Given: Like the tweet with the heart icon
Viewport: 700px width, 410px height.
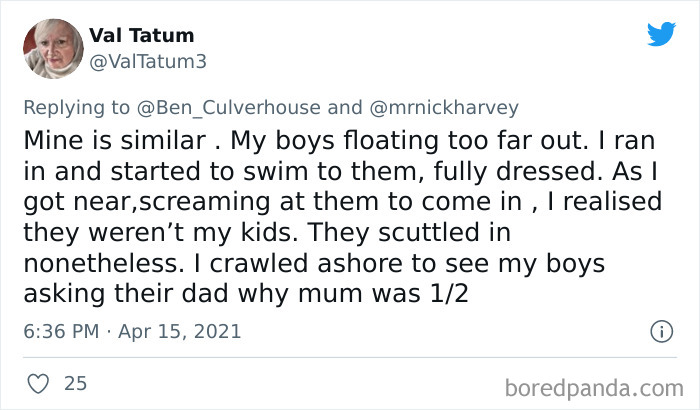Looking at the screenshot, I should click(x=38, y=383).
